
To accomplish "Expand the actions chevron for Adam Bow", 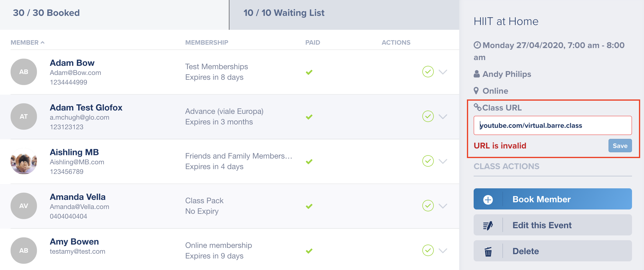I will [443, 72].
